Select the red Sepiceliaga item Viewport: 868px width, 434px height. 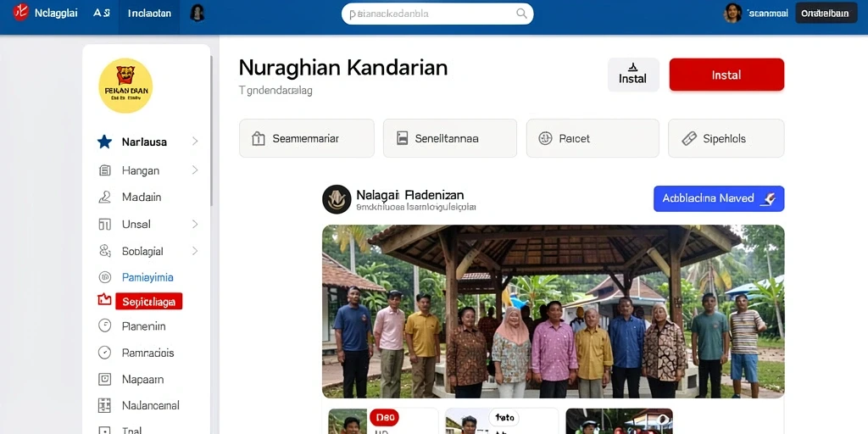[149, 302]
